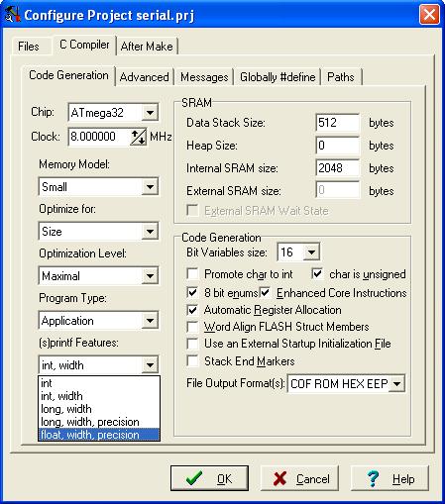Switch to the After Make tab
The height and width of the screenshot is (504, 445).
147,47
